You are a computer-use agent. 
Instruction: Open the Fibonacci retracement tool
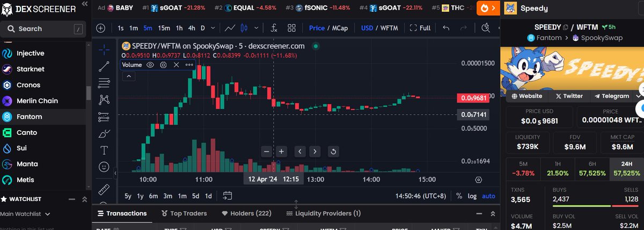click(x=104, y=83)
